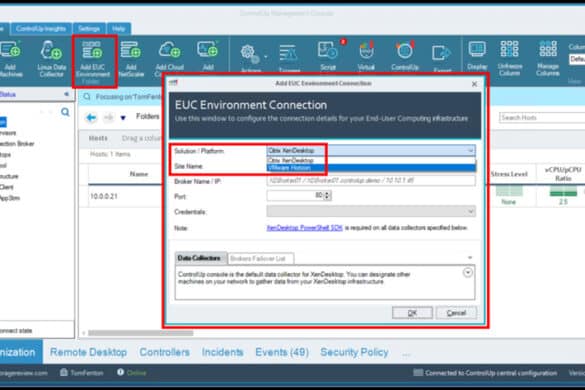Click the search magnifier in left panel
Image resolution: width=585 pixels, height=390 pixels.
[65, 112]
